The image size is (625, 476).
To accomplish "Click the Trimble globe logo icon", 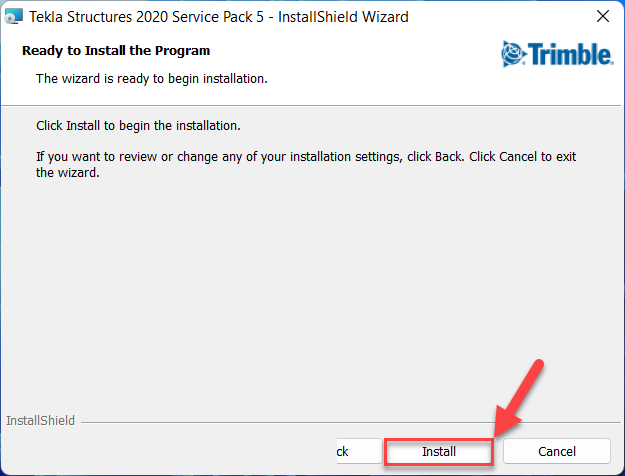I will pyautogui.click(x=513, y=52).
